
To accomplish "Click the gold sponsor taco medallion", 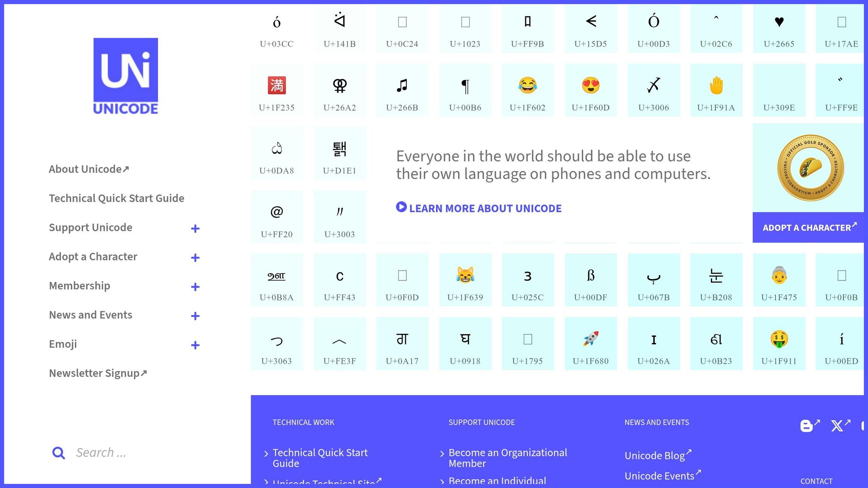I will (x=808, y=166).
